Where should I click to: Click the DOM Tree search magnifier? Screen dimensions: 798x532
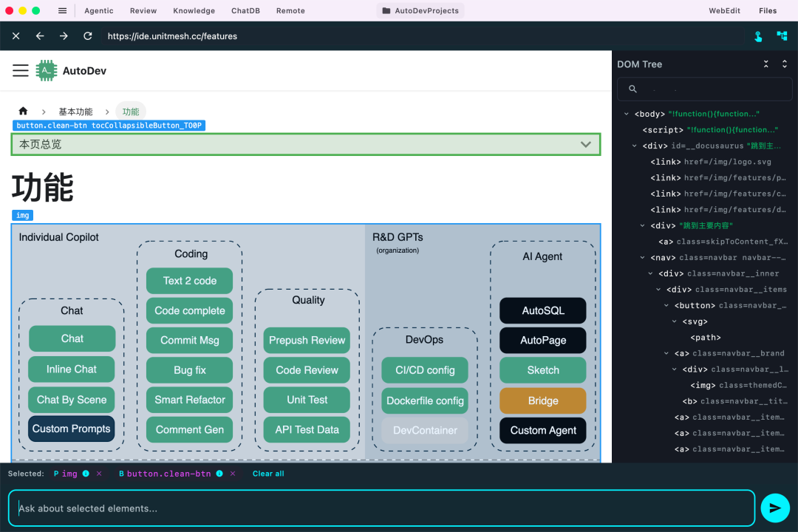pos(632,89)
